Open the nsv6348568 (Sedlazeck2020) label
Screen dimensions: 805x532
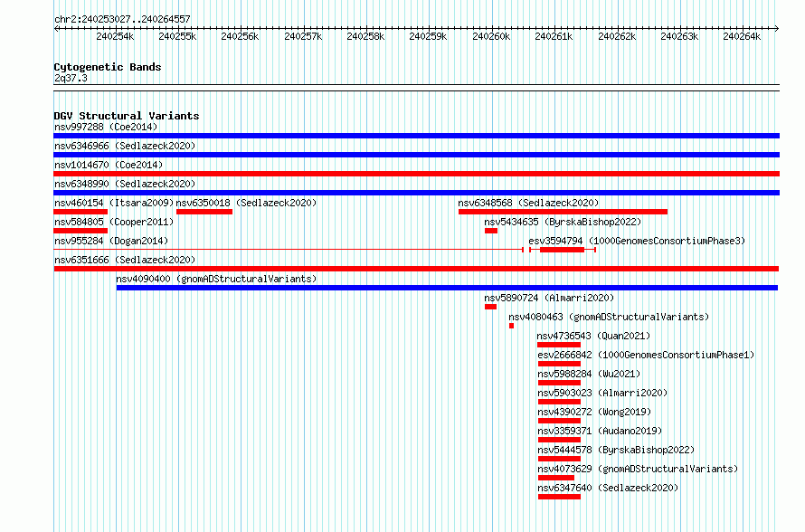[x=528, y=203]
